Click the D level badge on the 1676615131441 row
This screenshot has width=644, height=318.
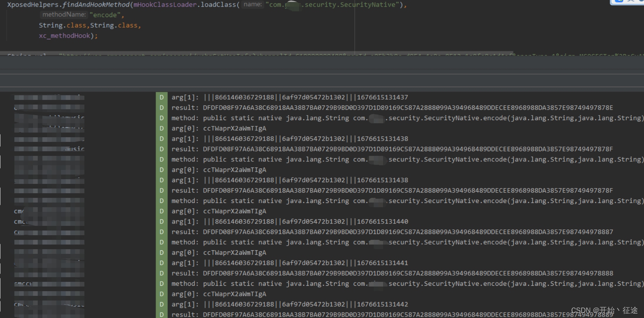tap(161, 263)
